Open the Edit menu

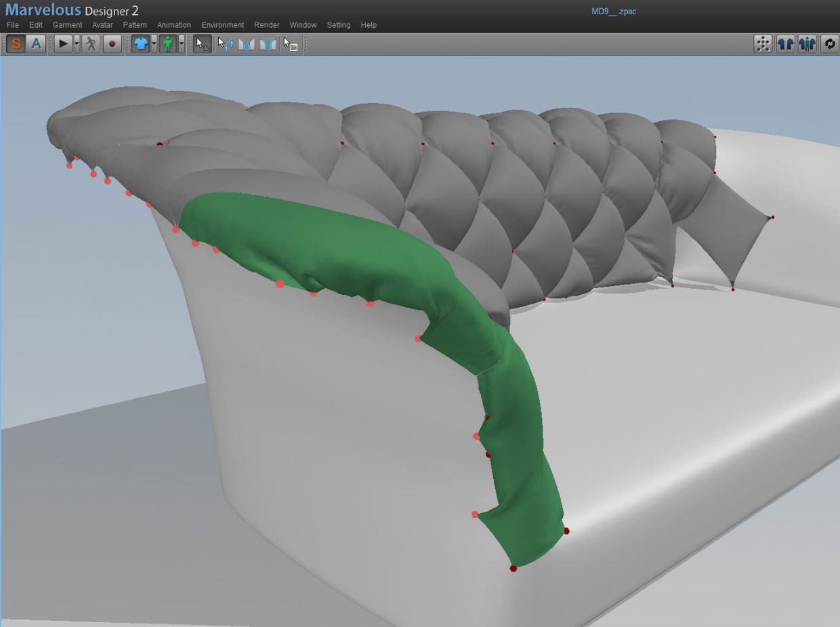click(x=36, y=25)
